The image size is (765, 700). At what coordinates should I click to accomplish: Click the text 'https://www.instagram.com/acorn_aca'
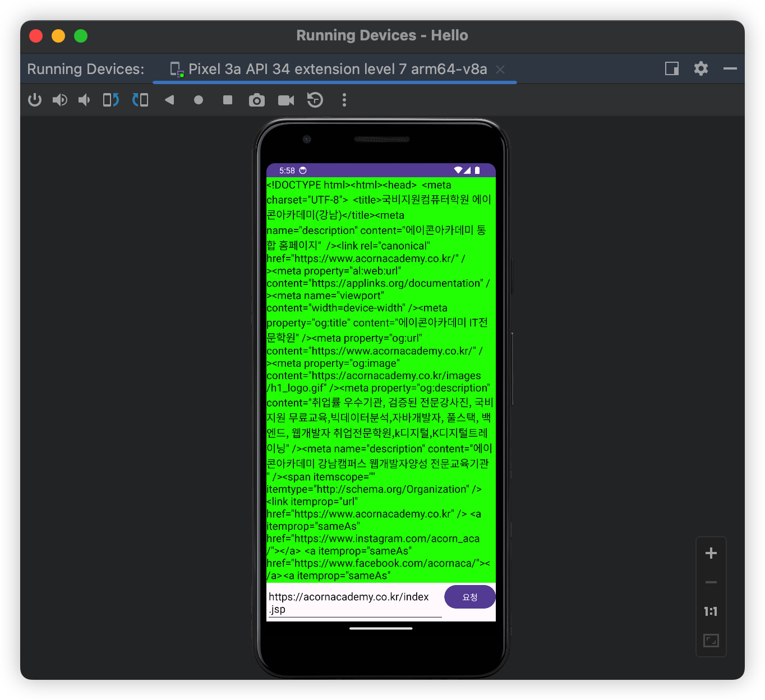[x=387, y=538]
